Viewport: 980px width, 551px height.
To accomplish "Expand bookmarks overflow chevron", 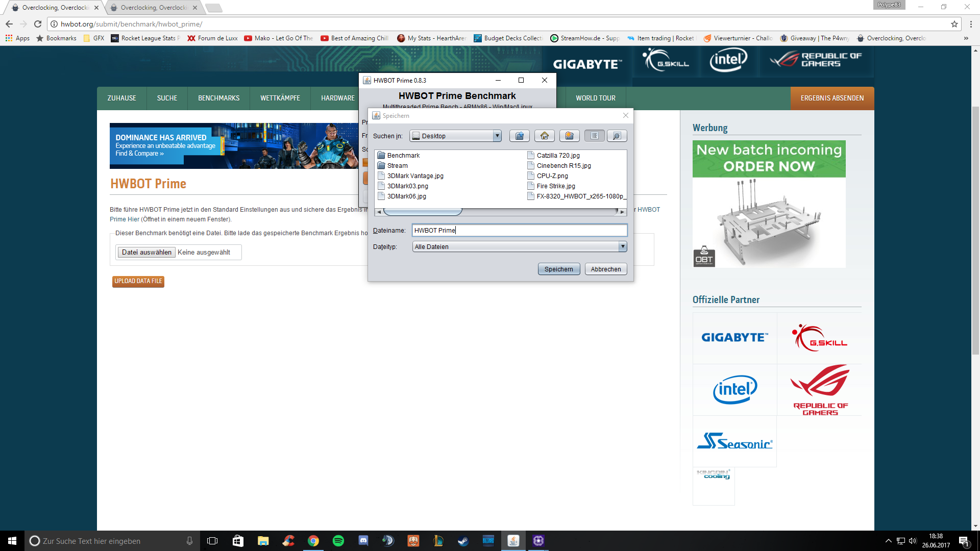I will coord(966,38).
